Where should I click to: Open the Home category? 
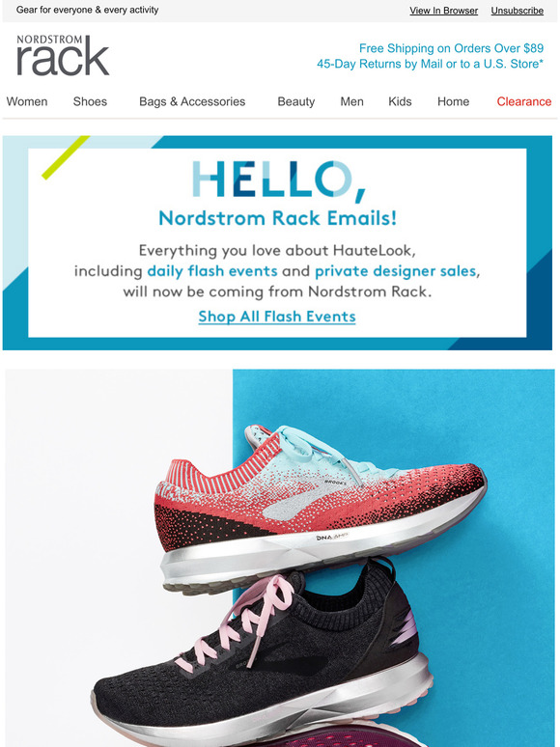(453, 101)
